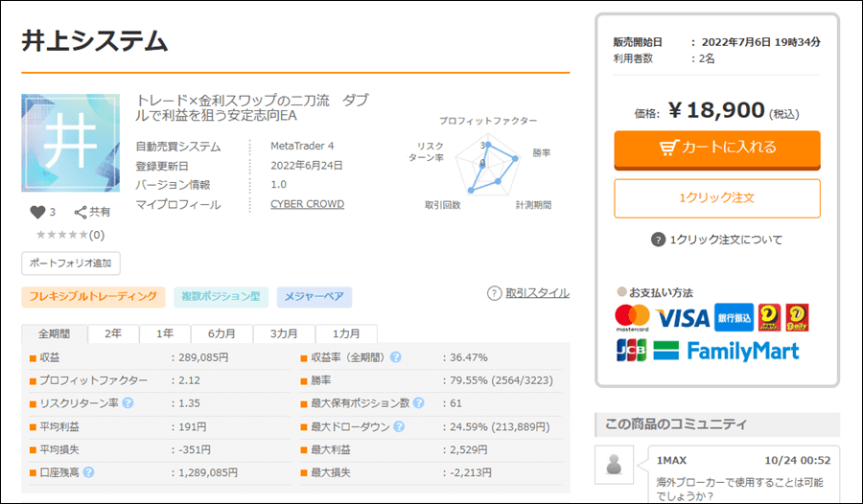Click help icon next to 収益率（全期間）
Image resolution: width=863 pixels, height=504 pixels.
point(395,357)
